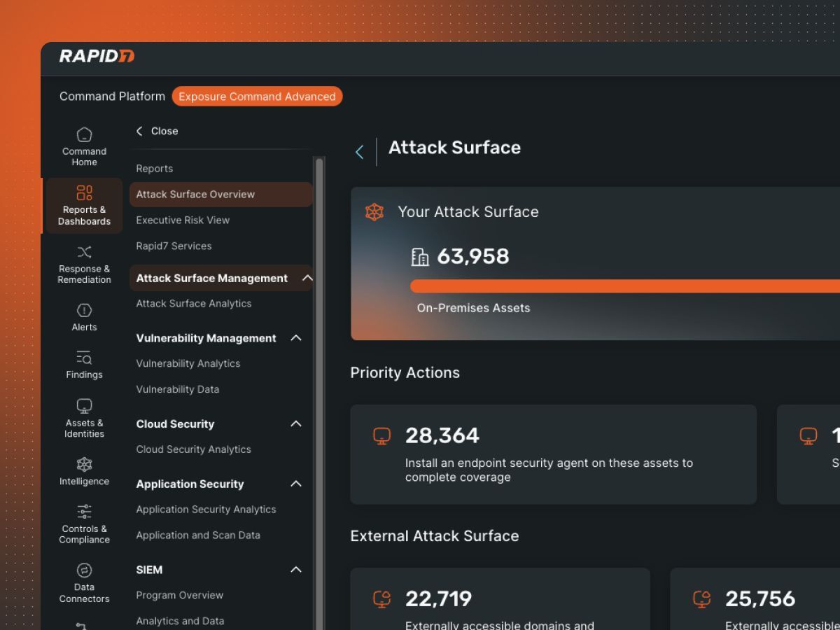Click the Exposure Command Advanced badge
Image resolution: width=840 pixels, height=630 pixels.
tap(257, 97)
